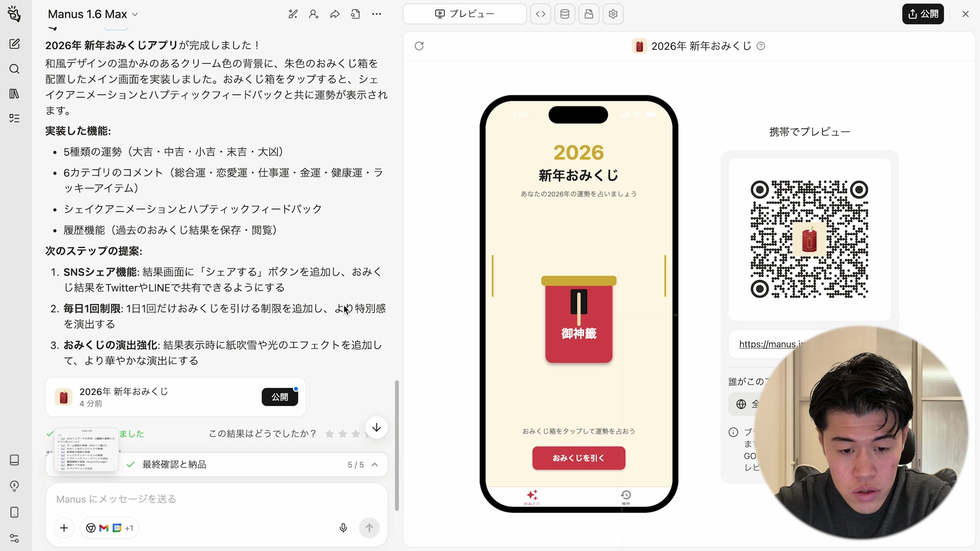Click the scroll-to-bottom arrow button
The width and height of the screenshot is (980, 551).
coord(377,428)
